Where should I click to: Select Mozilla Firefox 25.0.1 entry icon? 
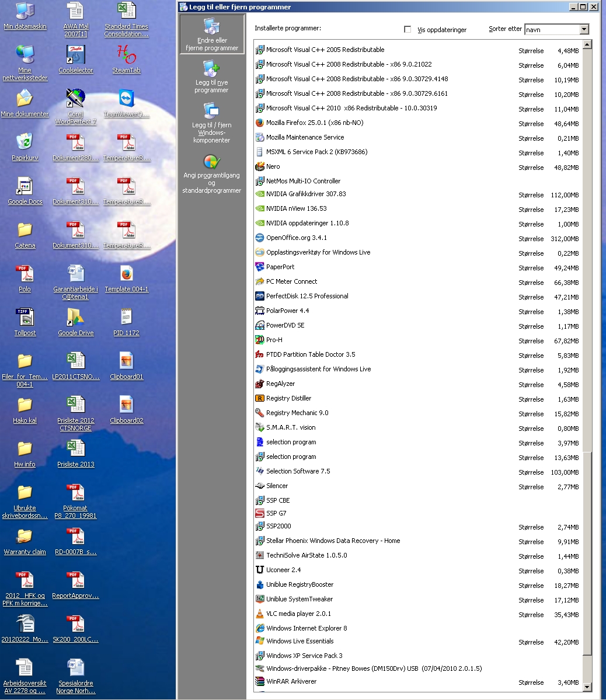(259, 123)
